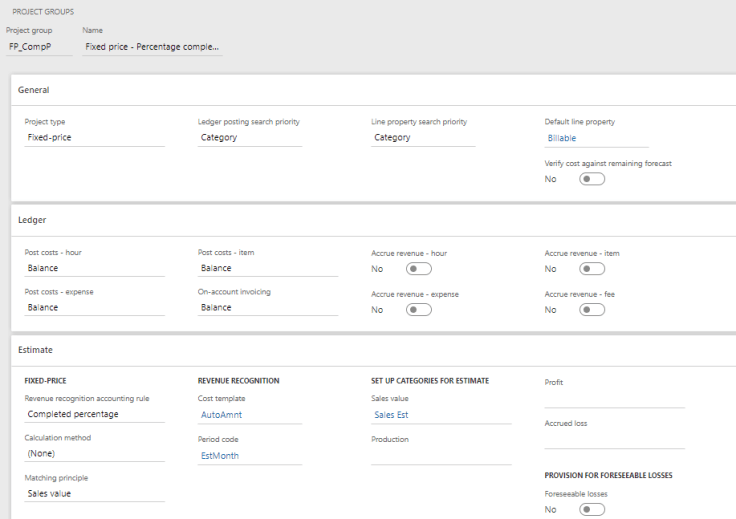Viewport: 736px width, 519px height.
Task: Enable Accrue revenue - hour toggle
Action: pos(418,269)
